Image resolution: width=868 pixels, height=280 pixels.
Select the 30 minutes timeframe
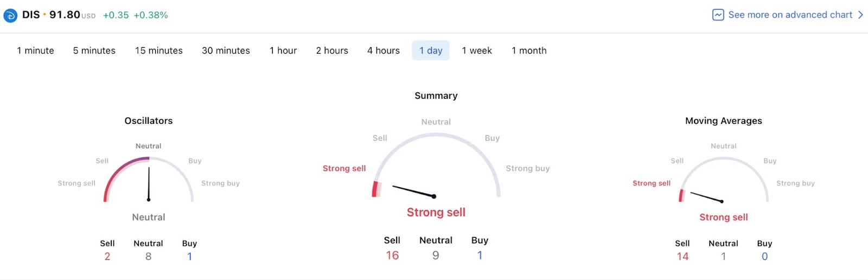click(226, 50)
